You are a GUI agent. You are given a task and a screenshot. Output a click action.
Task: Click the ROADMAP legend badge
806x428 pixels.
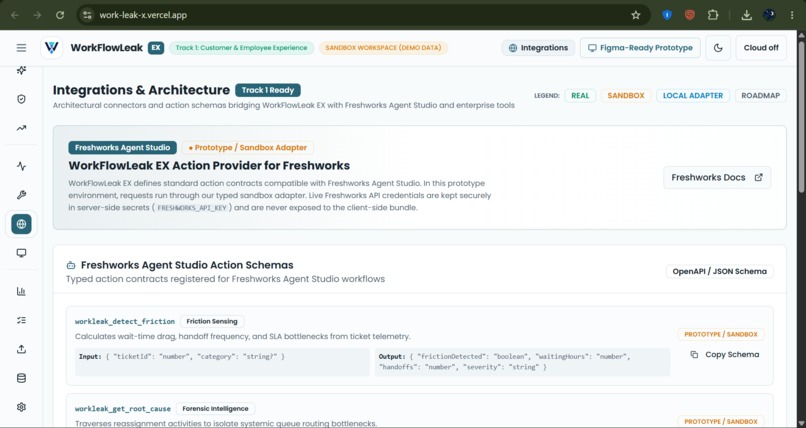click(760, 96)
